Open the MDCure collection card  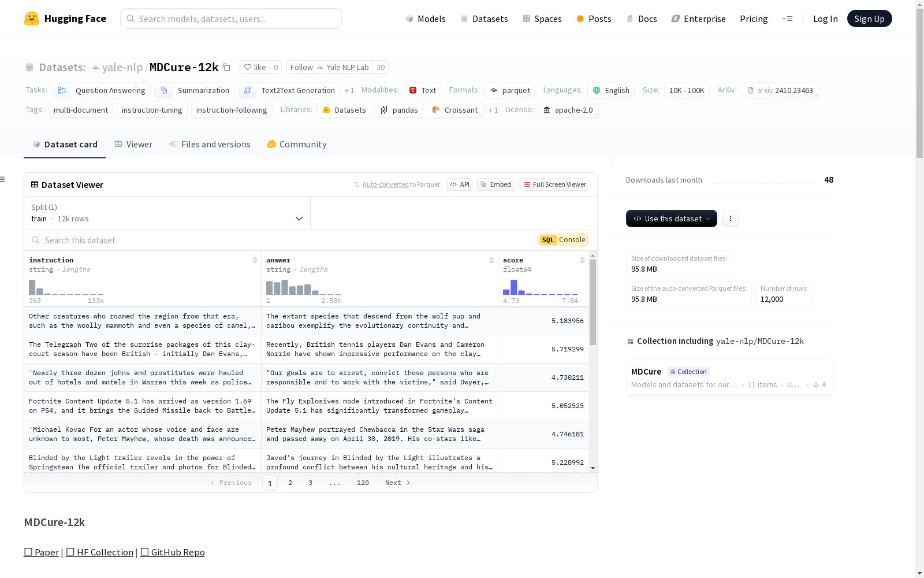click(x=729, y=377)
